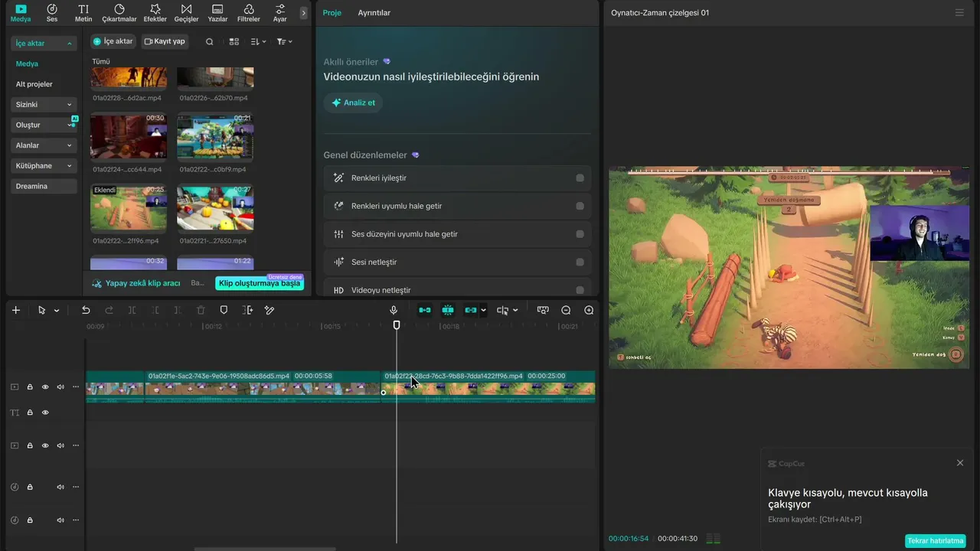Switch media list to grid view icon
Image resolution: width=980 pixels, height=551 pixels.
pos(234,41)
